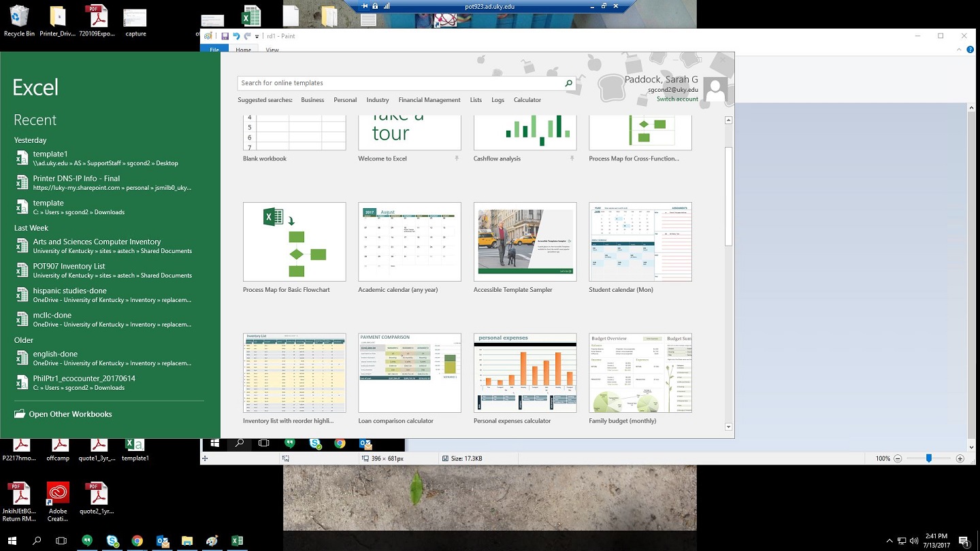Open recent file hispanic studies-done
The width and height of the screenshot is (980, 551).
(x=109, y=295)
